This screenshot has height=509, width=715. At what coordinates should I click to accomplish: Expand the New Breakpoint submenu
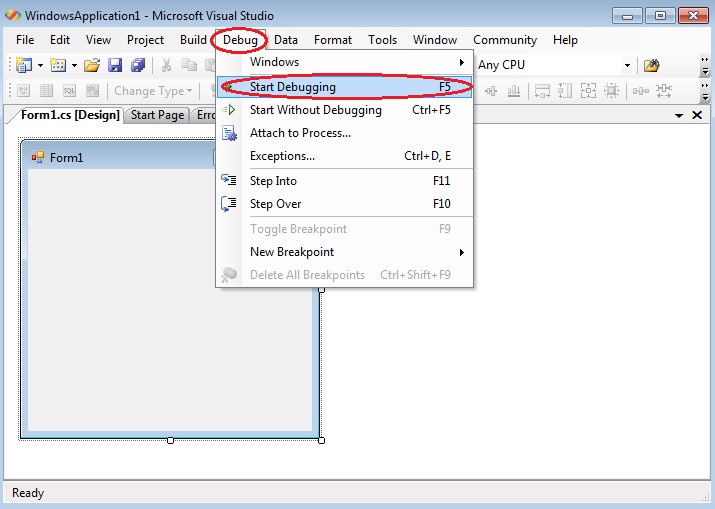pos(345,252)
